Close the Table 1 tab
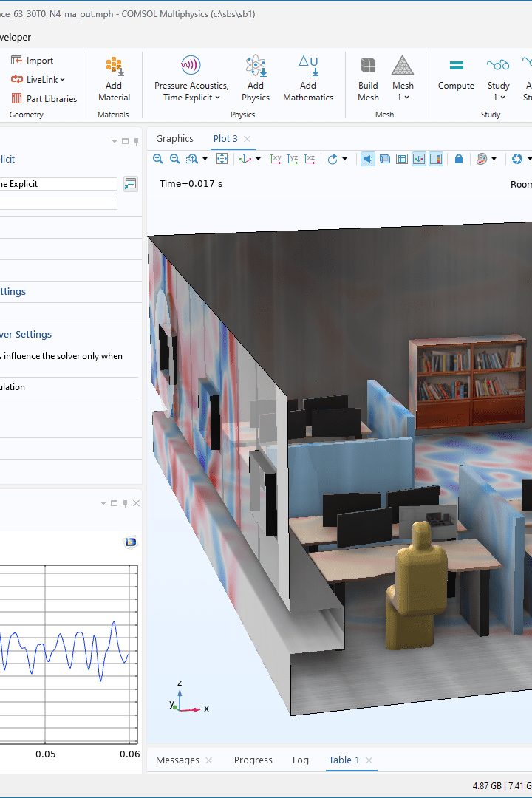This screenshot has width=532, height=798. [x=369, y=760]
